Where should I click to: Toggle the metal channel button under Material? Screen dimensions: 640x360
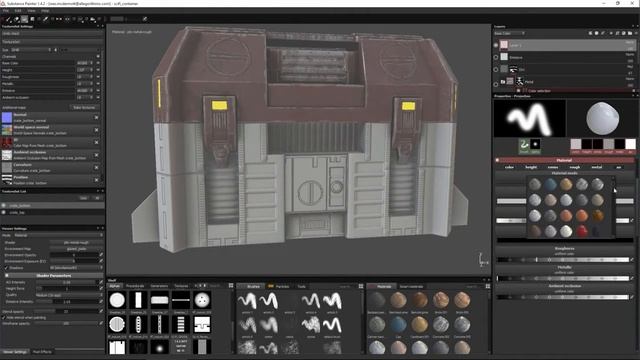[x=597, y=167]
